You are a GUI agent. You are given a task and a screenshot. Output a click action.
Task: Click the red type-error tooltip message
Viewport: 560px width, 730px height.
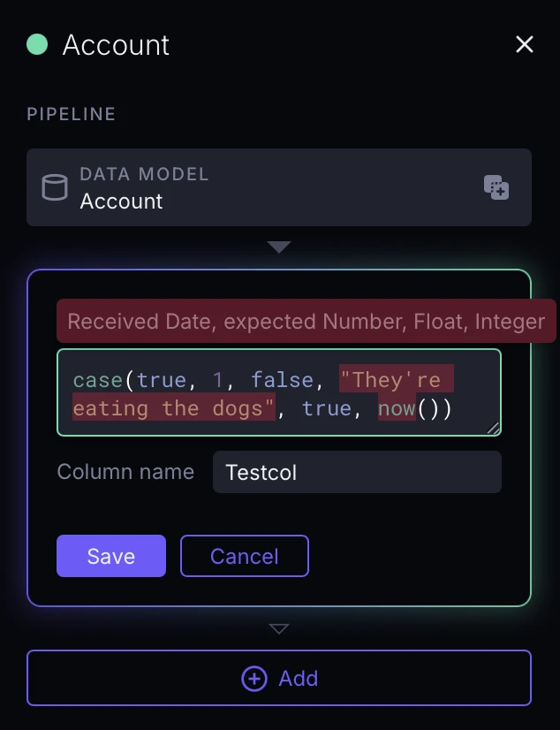tap(306, 321)
